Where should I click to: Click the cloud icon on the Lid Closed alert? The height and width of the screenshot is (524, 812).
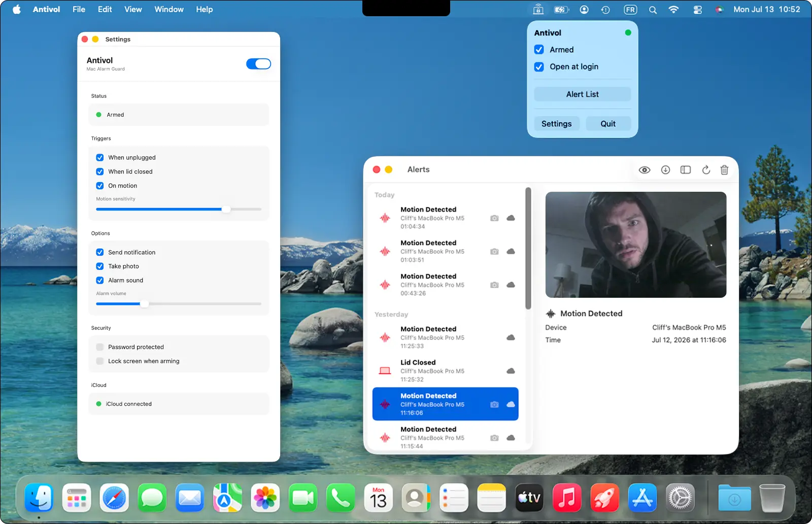(511, 371)
